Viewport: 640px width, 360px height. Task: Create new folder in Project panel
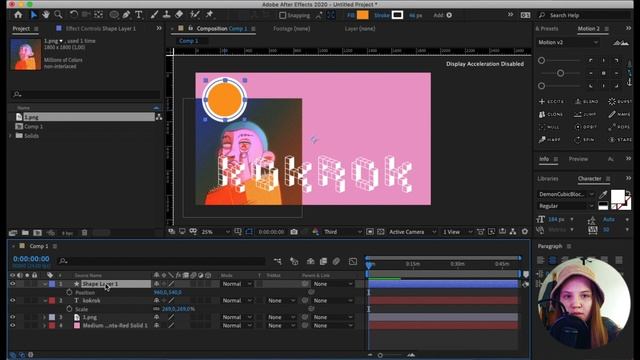click(x=25, y=233)
